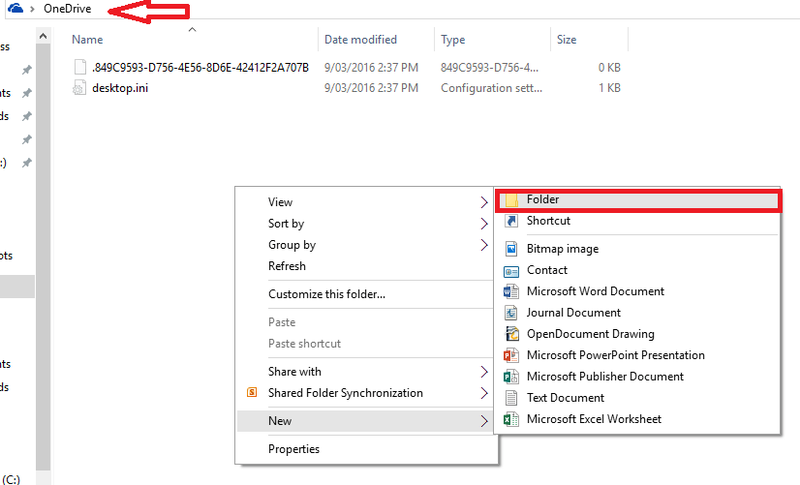Viewport: 800px width, 485px height.
Task: Click the PowerPoint presentation icon
Action: pos(511,355)
